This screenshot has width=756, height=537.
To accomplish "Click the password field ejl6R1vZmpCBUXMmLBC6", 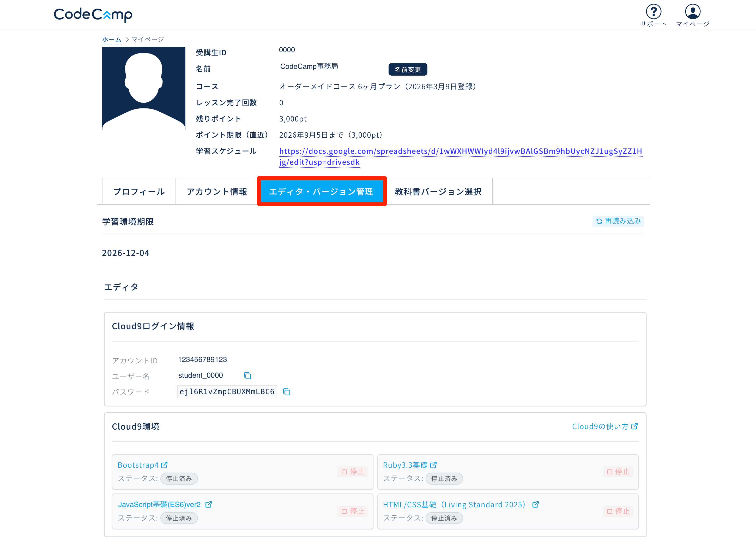I will coord(227,392).
